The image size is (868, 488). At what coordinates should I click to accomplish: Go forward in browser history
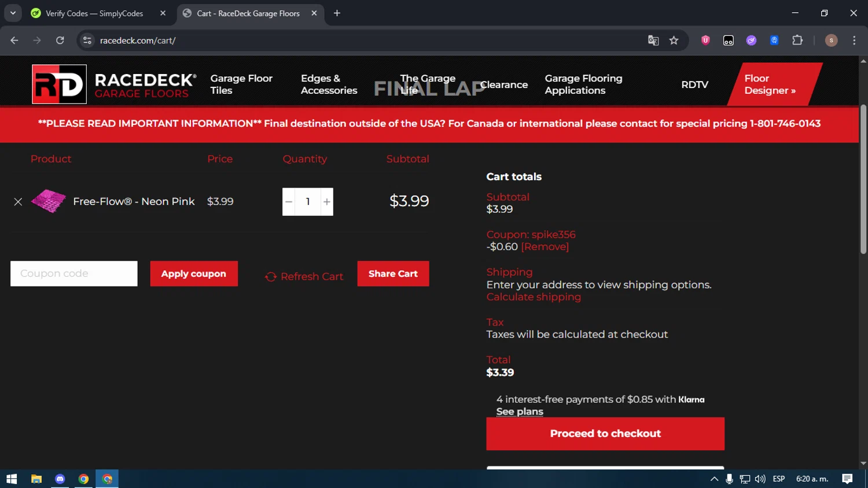pos(37,41)
